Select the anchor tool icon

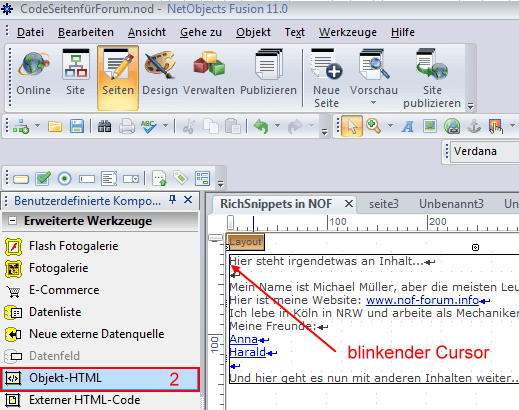tap(474, 127)
